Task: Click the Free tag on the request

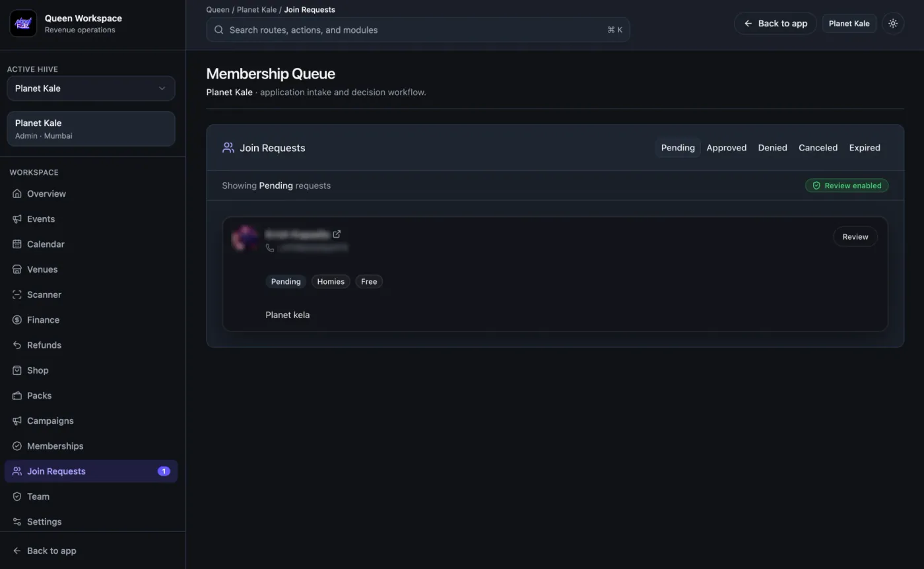Action: 369,282
